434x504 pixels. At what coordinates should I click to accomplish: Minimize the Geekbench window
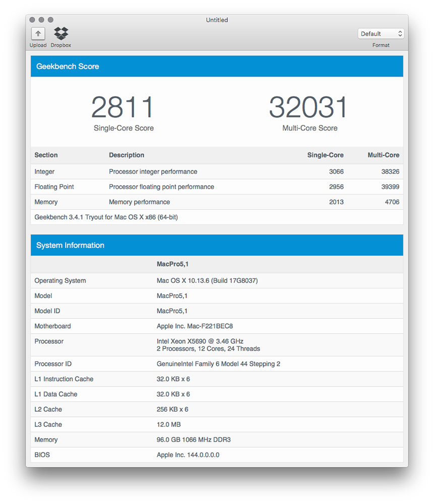tap(41, 20)
